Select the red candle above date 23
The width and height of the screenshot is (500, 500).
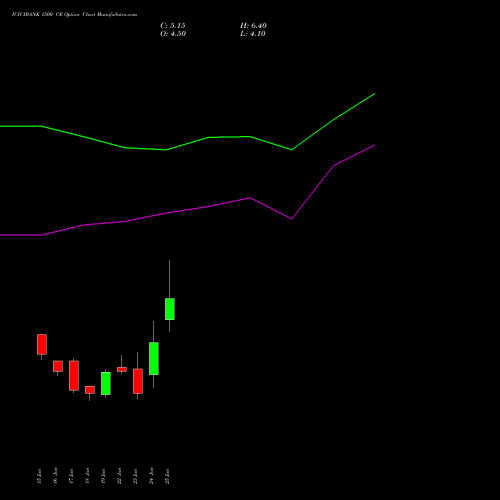138,381
